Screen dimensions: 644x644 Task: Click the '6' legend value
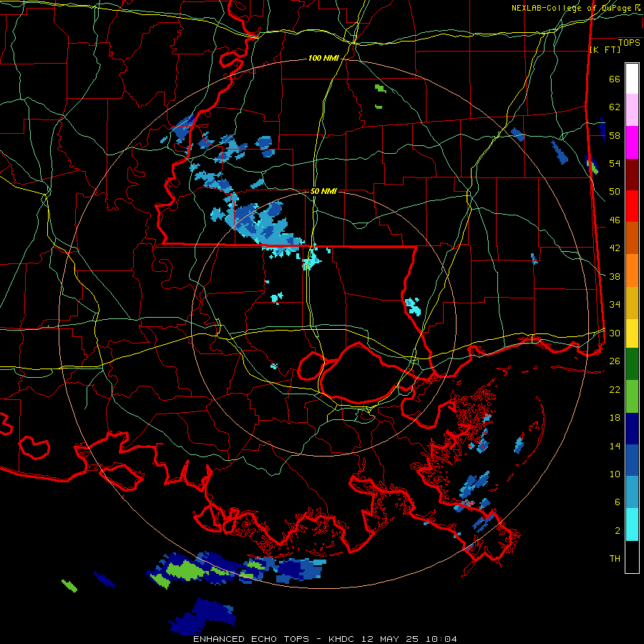[x=618, y=502]
